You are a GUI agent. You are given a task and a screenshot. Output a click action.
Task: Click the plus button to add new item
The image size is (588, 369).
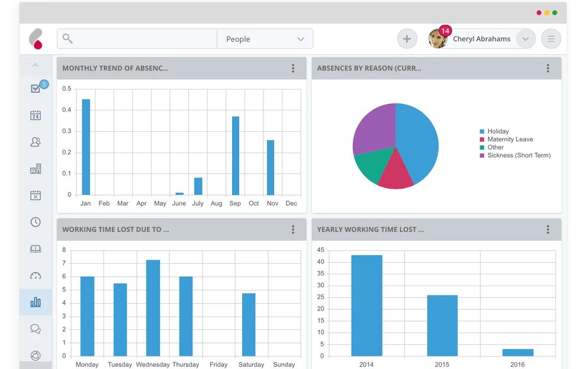tap(407, 38)
